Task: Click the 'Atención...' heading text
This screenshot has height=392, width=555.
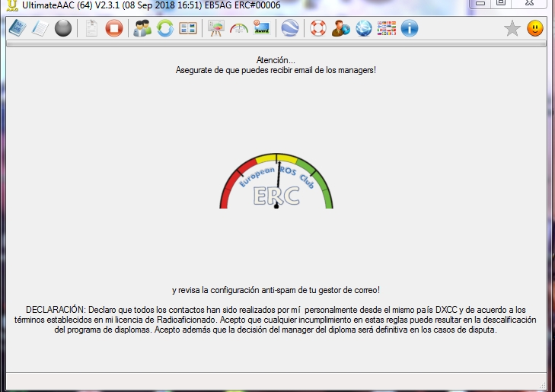Action: 276,60
